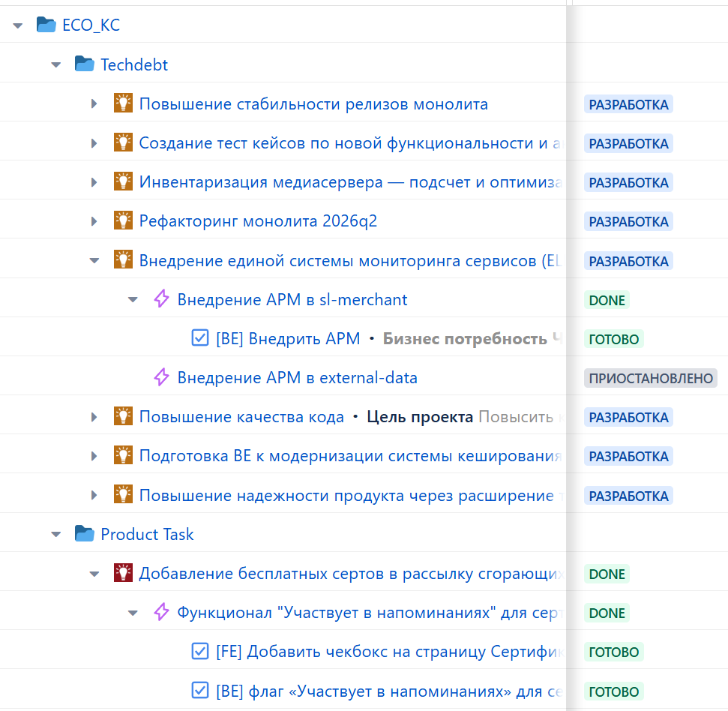The width and height of the screenshot is (728, 711).
Task: Expand 'Повышение качества кода' row
Action: pos(94,417)
